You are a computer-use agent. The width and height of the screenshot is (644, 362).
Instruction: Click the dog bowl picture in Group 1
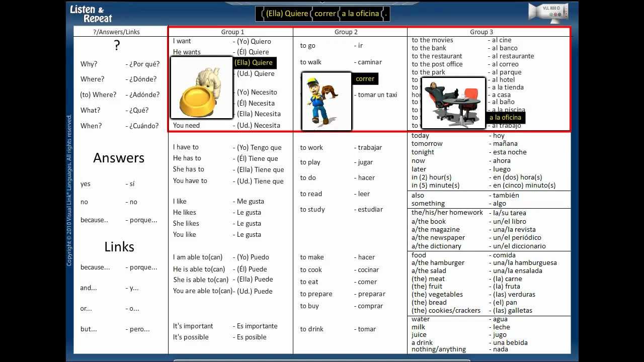(202, 87)
